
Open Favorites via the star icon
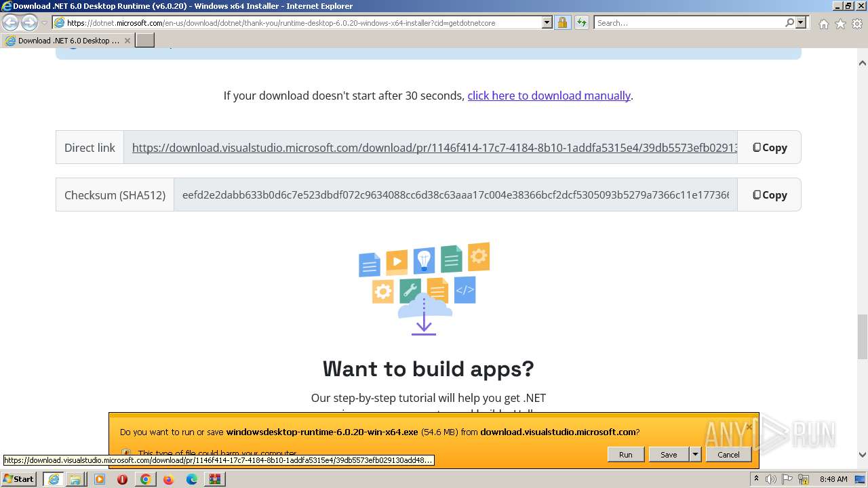pos(840,24)
